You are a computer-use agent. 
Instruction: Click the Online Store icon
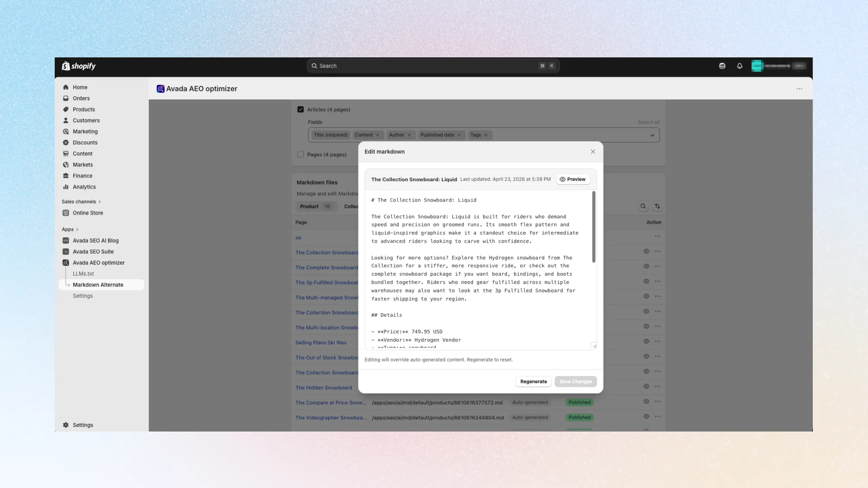[66, 213]
